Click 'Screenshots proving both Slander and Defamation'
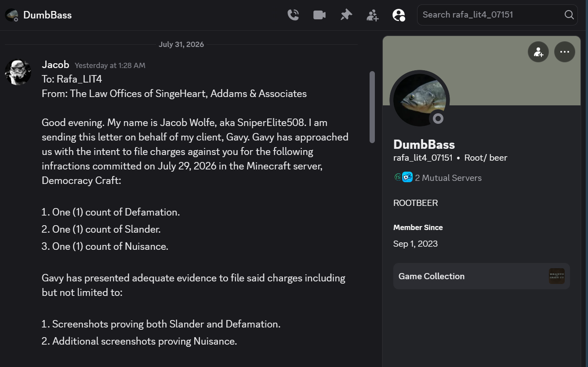The width and height of the screenshot is (588, 367). click(x=161, y=324)
